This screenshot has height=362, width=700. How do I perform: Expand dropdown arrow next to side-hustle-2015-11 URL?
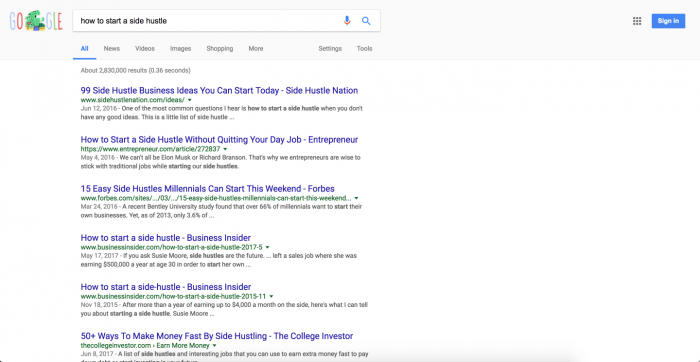click(x=271, y=296)
